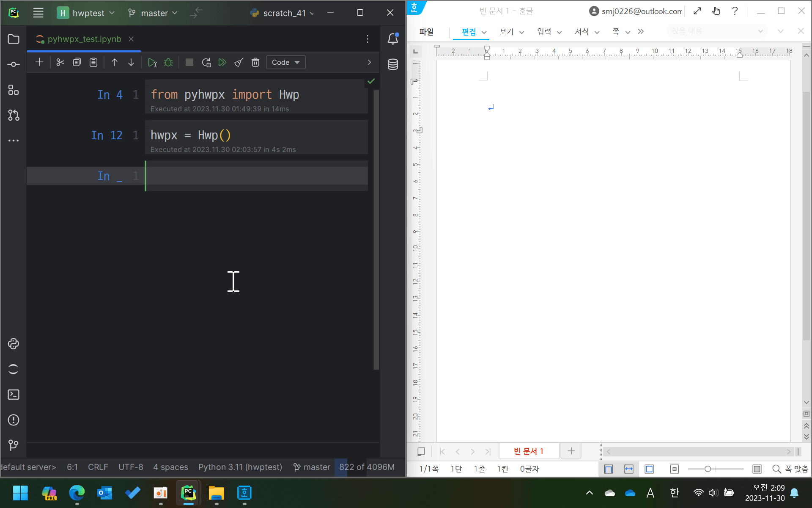Select the pyhwpx_test.ipynb editor tab
The width and height of the screenshot is (812, 508).
pos(84,39)
